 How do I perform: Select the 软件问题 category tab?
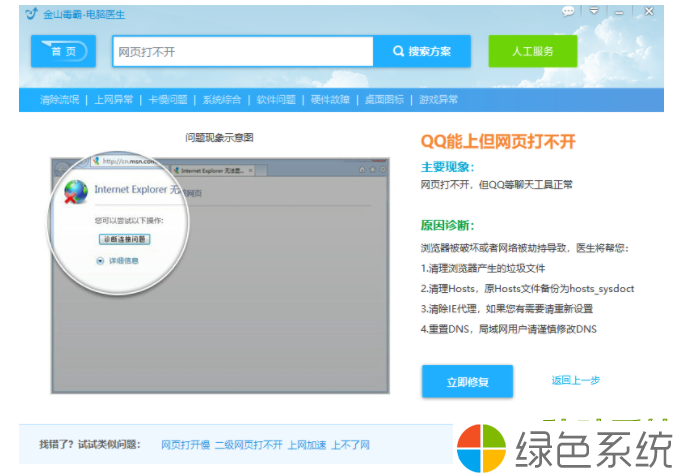pyautogui.click(x=276, y=100)
